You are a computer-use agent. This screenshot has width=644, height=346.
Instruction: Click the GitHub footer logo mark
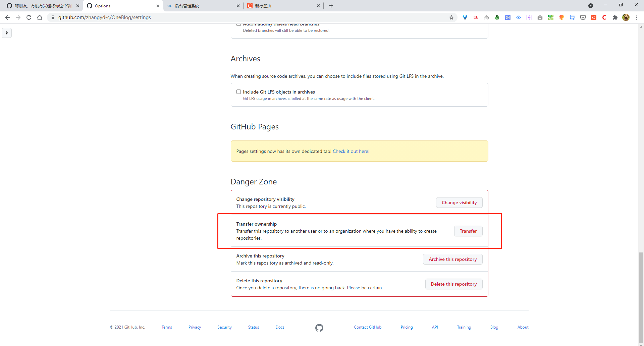pyautogui.click(x=319, y=328)
